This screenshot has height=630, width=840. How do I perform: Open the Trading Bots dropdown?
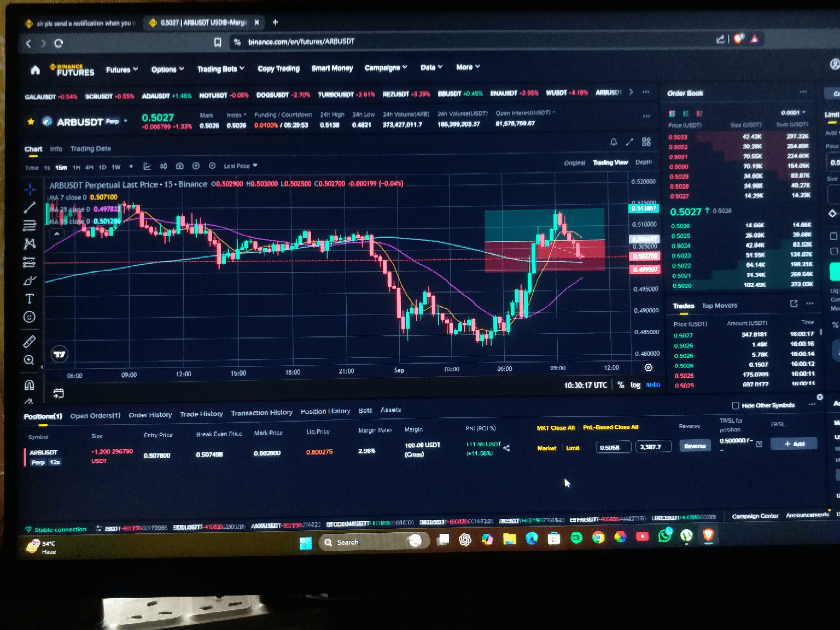pos(221,69)
